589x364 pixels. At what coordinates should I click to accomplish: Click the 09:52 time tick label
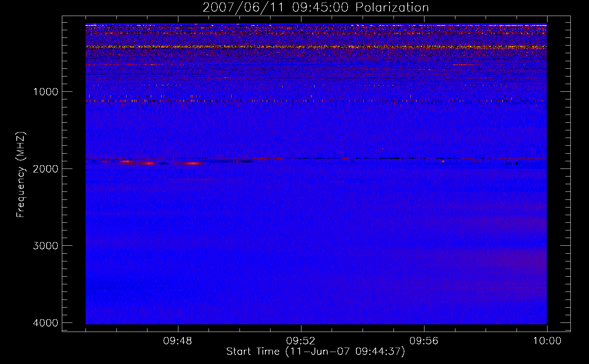tap(301, 341)
